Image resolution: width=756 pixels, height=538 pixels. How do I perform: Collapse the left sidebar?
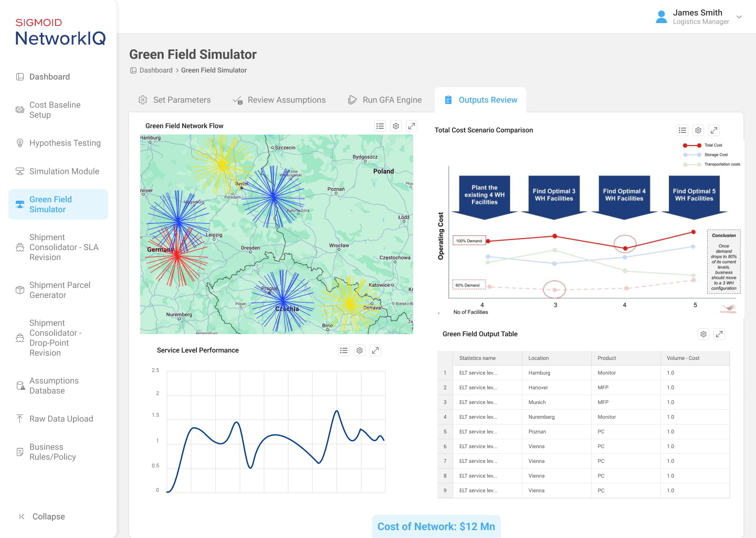tap(42, 516)
